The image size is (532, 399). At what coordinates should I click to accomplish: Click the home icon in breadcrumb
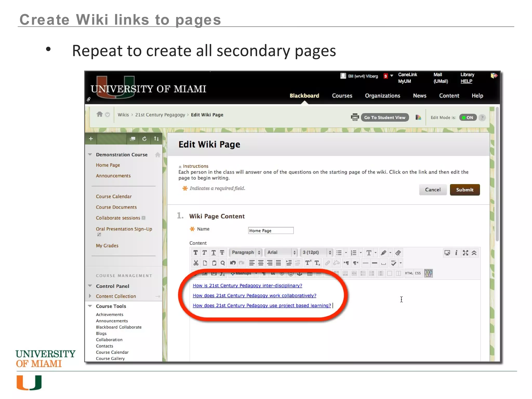(99, 114)
